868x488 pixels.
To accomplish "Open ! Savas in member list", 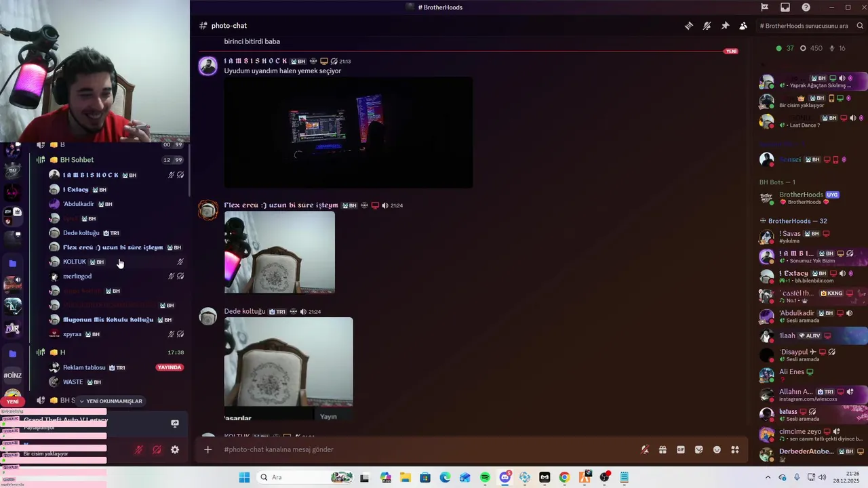I will pyautogui.click(x=812, y=237).
